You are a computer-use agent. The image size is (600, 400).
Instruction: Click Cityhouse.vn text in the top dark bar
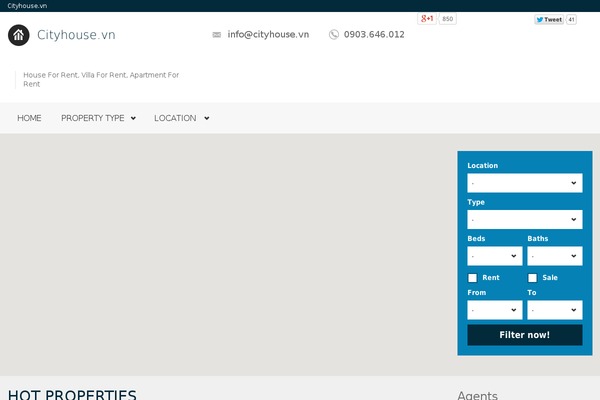pyautogui.click(x=27, y=6)
